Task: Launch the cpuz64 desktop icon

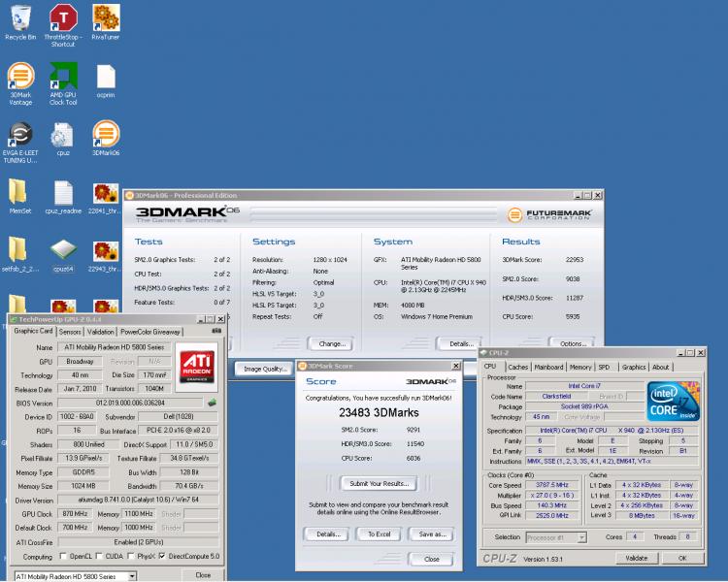Action: [63, 255]
